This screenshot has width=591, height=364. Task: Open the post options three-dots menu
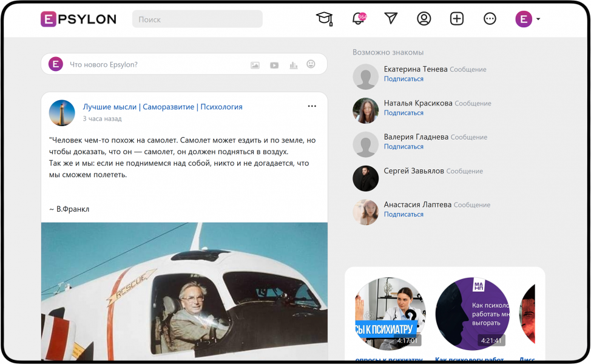tap(312, 106)
